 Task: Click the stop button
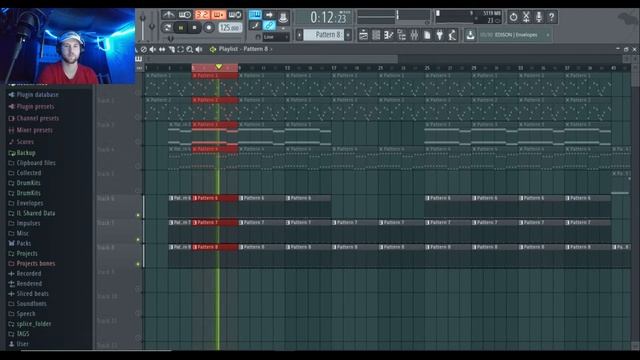(x=195, y=28)
